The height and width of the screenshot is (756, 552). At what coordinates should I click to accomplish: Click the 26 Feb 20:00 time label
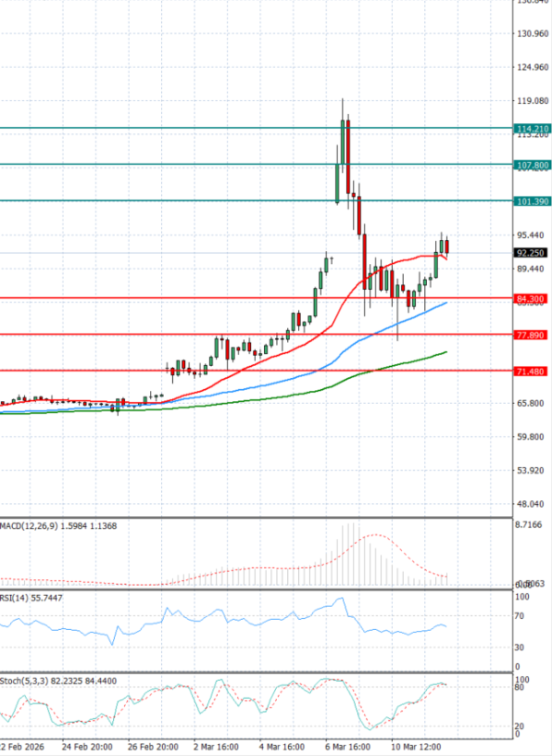point(155,744)
